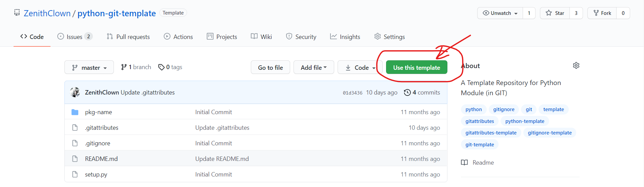The image size is (644, 187).
Task: Expand the Add file dropdown
Action: (314, 67)
